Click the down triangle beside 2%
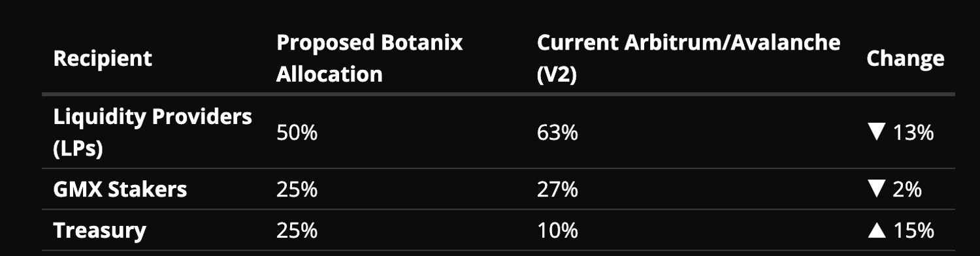Viewport: 980px width, 256px height. click(x=876, y=189)
